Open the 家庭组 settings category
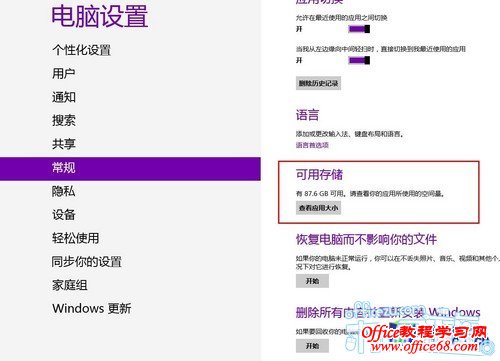The width and height of the screenshot is (500, 361). [x=69, y=285]
